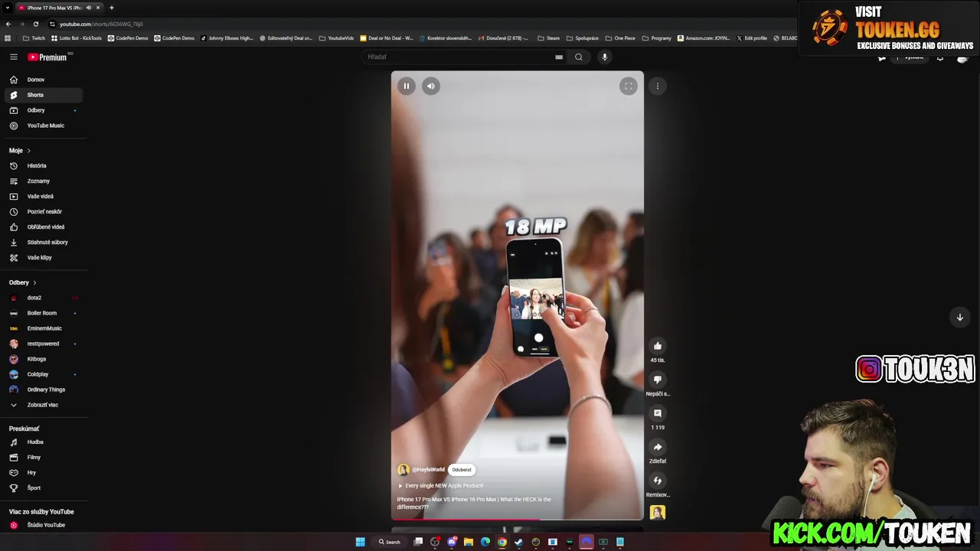Open Zoznamy playlists
The image size is (980, 551).
(43, 181)
